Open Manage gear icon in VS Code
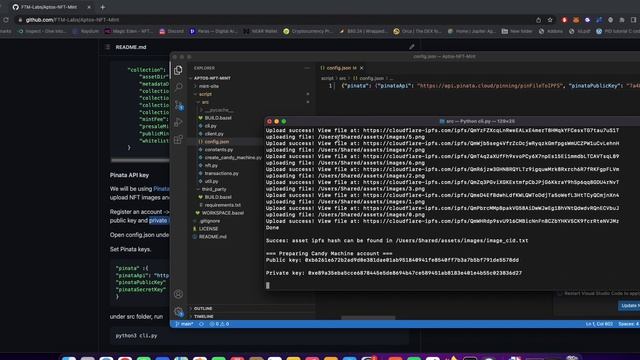 coord(178,312)
